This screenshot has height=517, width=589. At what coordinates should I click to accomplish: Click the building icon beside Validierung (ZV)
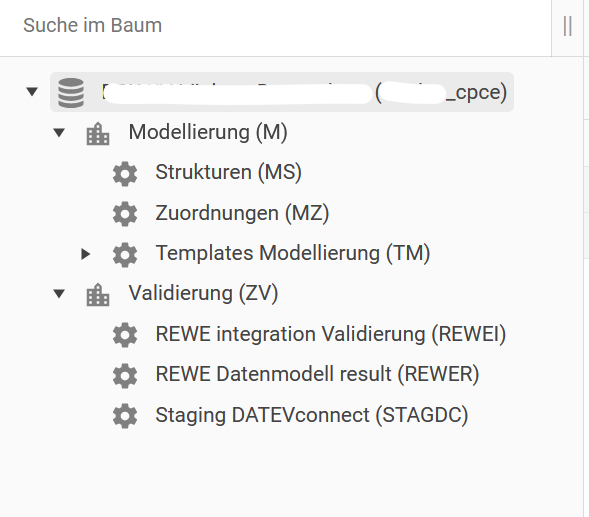pyautogui.click(x=98, y=295)
